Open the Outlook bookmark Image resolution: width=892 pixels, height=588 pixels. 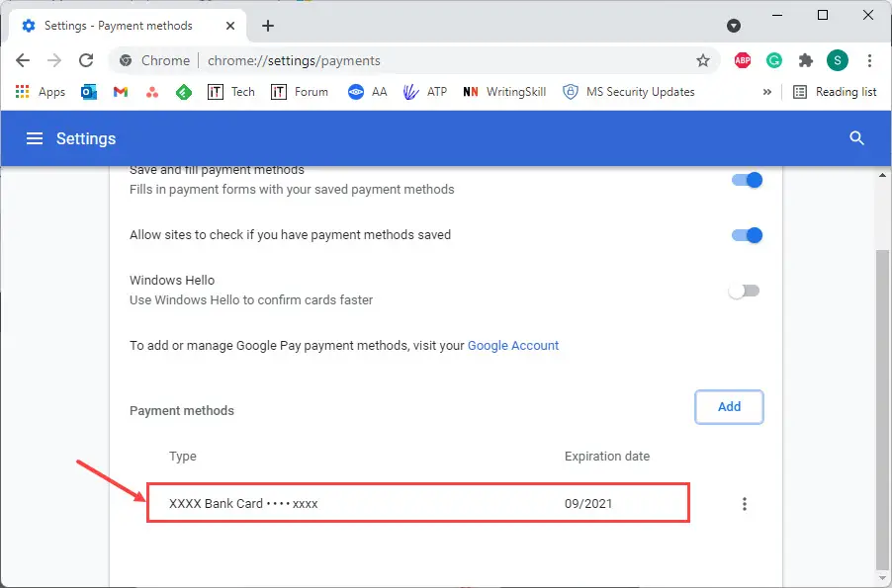coord(89,92)
